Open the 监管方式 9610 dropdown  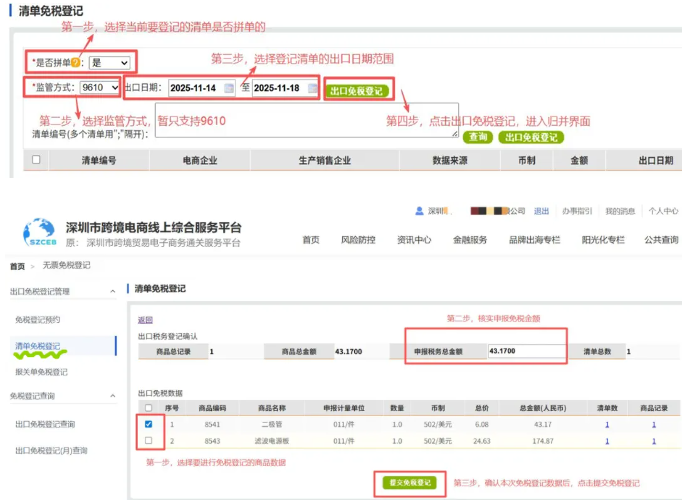[100, 88]
